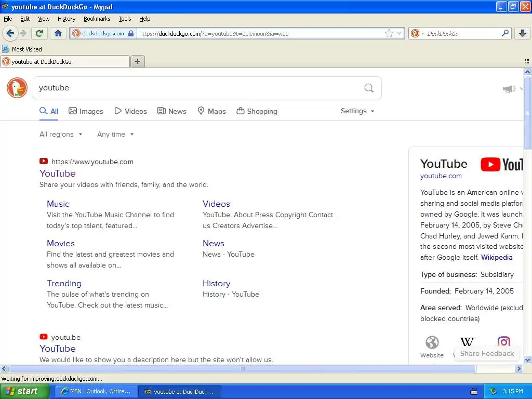Image resolution: width=532 pixels, height=399 pixels.
Task: Open the first YouTube result title
Action: 57,174
